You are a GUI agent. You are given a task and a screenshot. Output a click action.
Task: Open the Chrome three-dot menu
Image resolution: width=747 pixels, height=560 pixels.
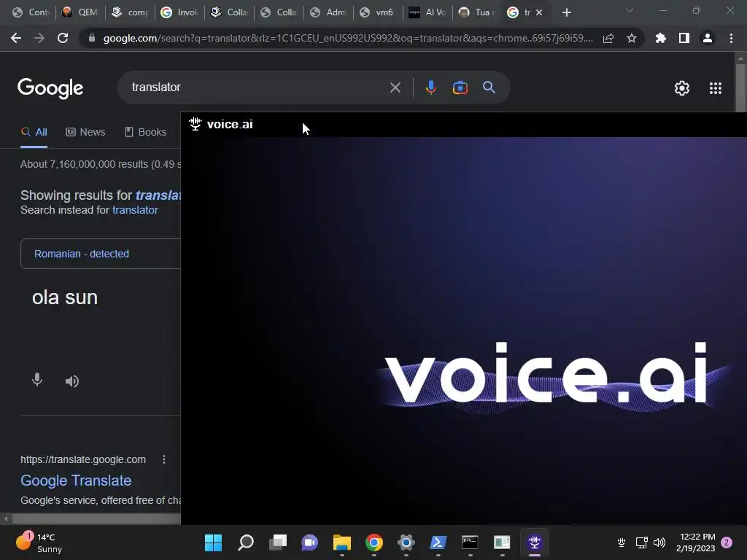click(731, 38)
